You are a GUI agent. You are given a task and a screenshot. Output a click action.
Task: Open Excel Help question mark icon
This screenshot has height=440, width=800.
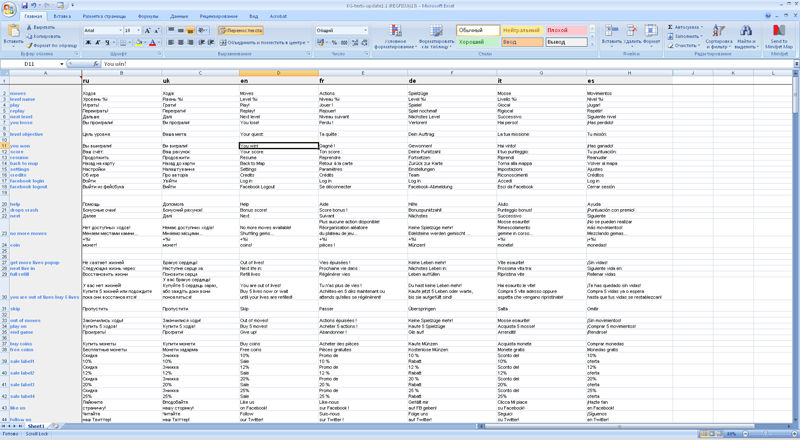[x=768, y=16]
